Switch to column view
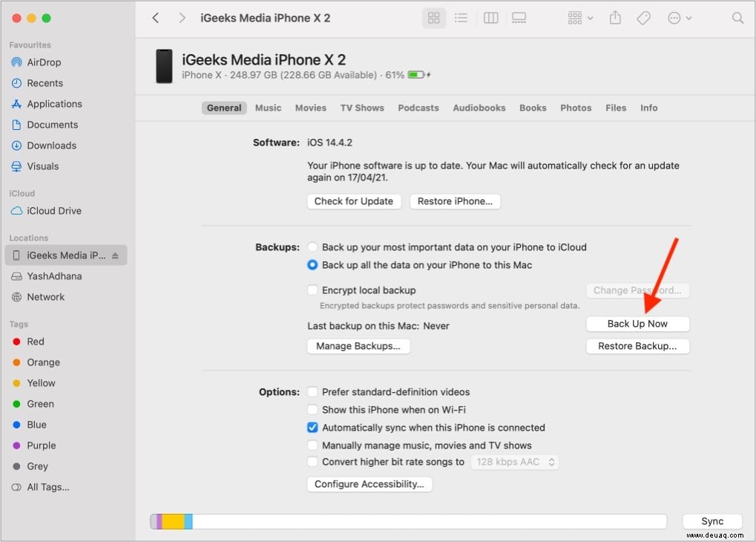 (x=490, y=18)
